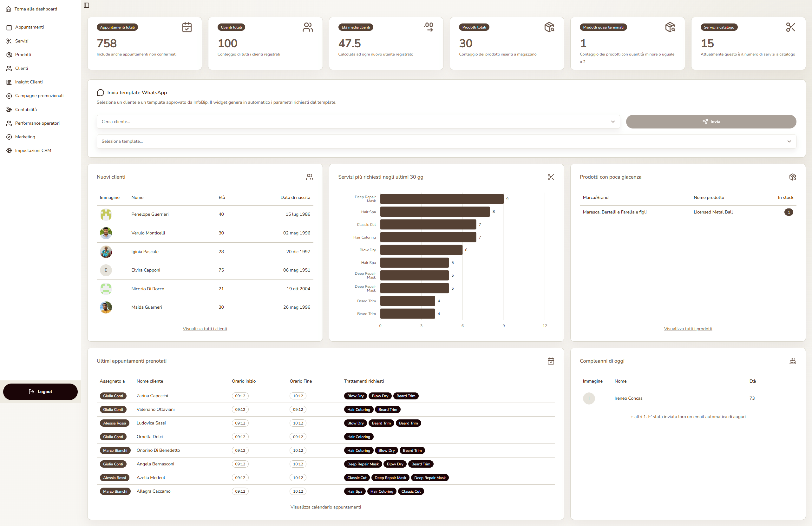
Task: Click scissors icon in Servizi più richiesti panel
Action: 551,177
